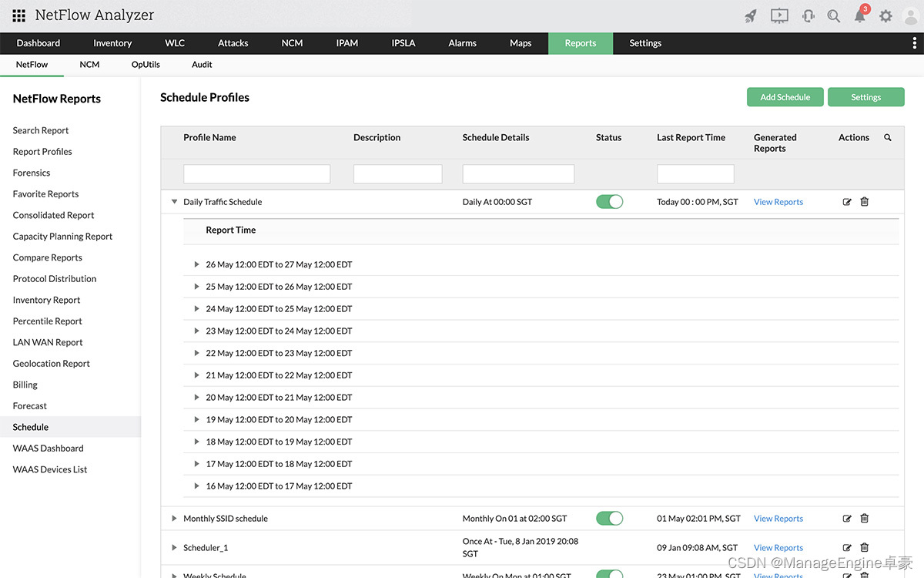
Task: Focus the Last Report Time filter field
Action: coord(695,173)
